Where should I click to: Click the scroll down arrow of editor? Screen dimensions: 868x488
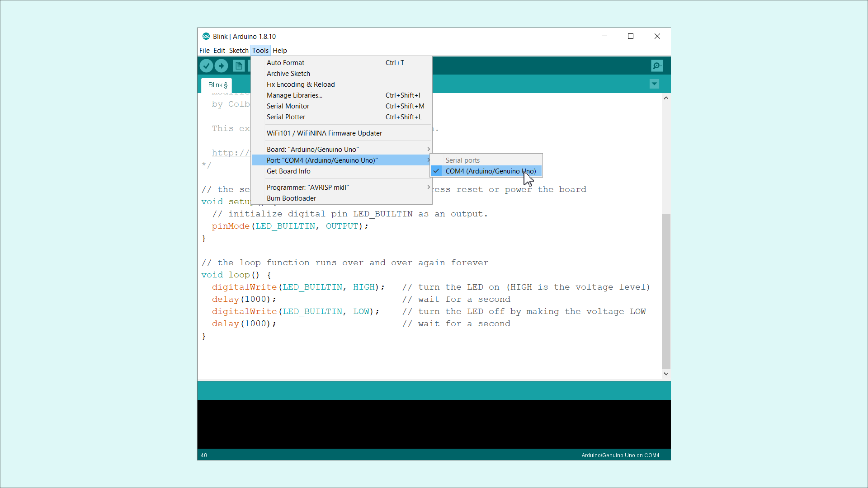point(666,374)
